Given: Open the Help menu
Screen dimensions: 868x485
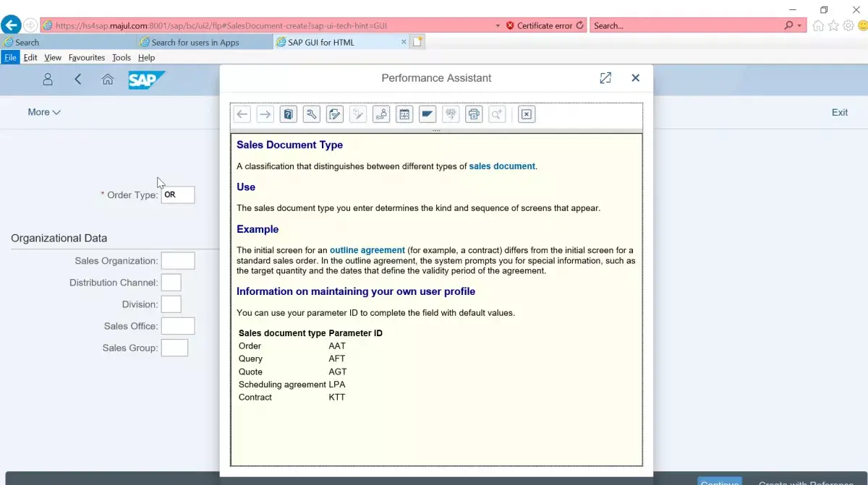Looking at the screenshot, I should [146, 58].
